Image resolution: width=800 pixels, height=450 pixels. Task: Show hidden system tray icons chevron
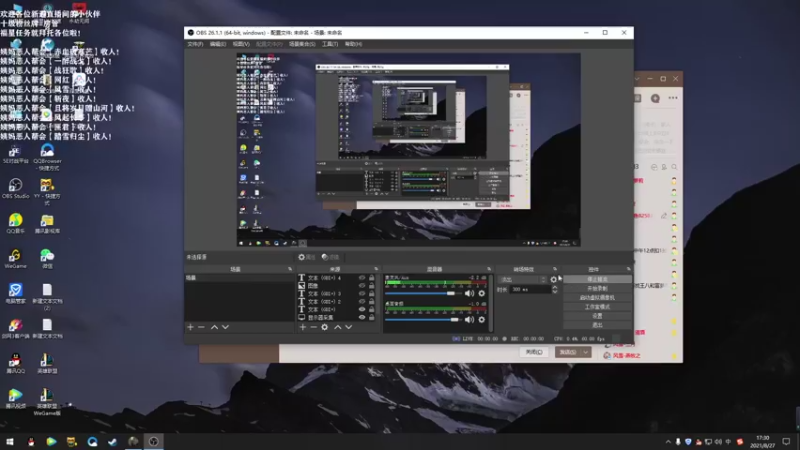668,442
